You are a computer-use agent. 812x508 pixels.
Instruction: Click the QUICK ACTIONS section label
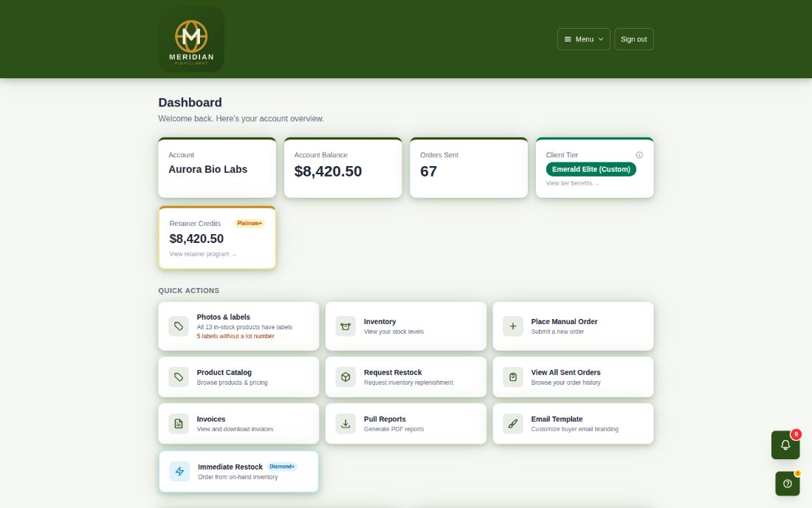[x=188, y=290]
